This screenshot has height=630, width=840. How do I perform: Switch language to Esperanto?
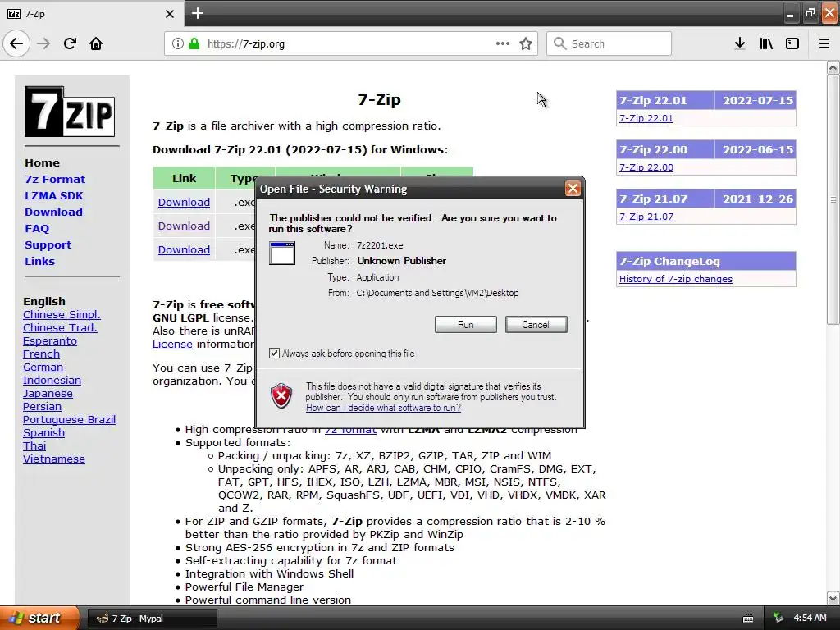[x=50, y=340]
